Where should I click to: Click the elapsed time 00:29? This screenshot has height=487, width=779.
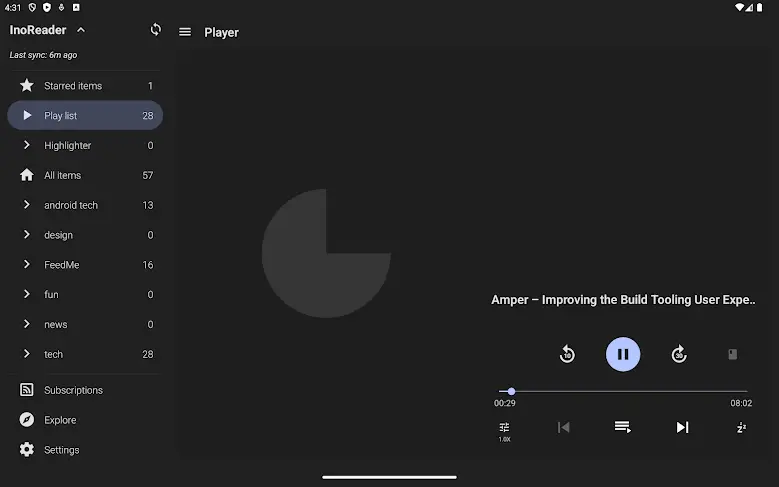(x=504, y=403)
